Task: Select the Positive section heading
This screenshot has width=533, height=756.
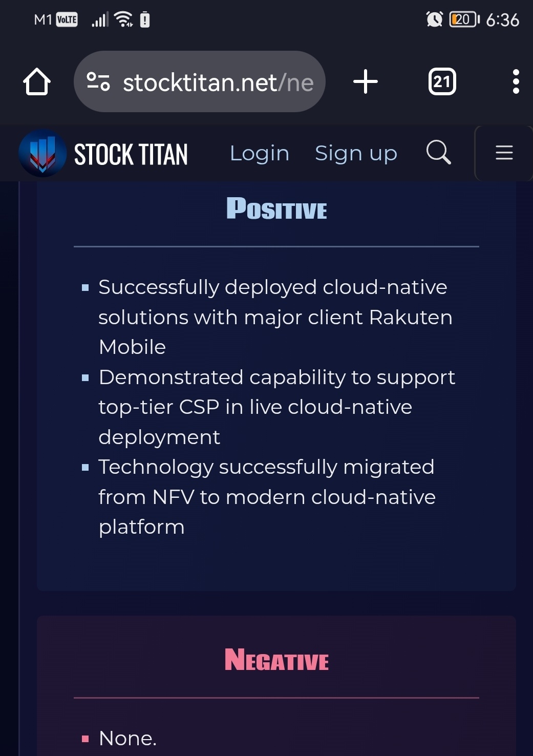Action: click(x=276, y=209)
